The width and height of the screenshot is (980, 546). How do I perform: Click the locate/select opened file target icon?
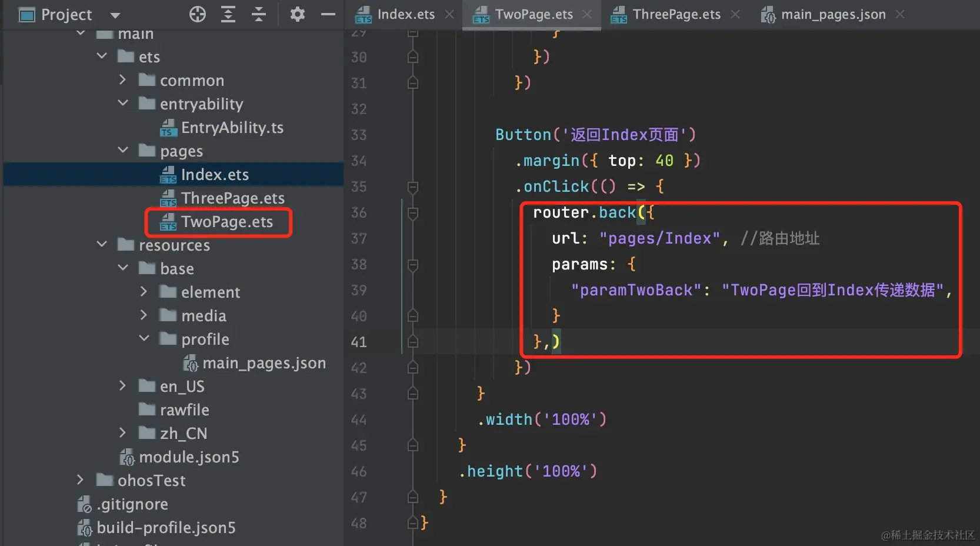[x=198, y=14]
